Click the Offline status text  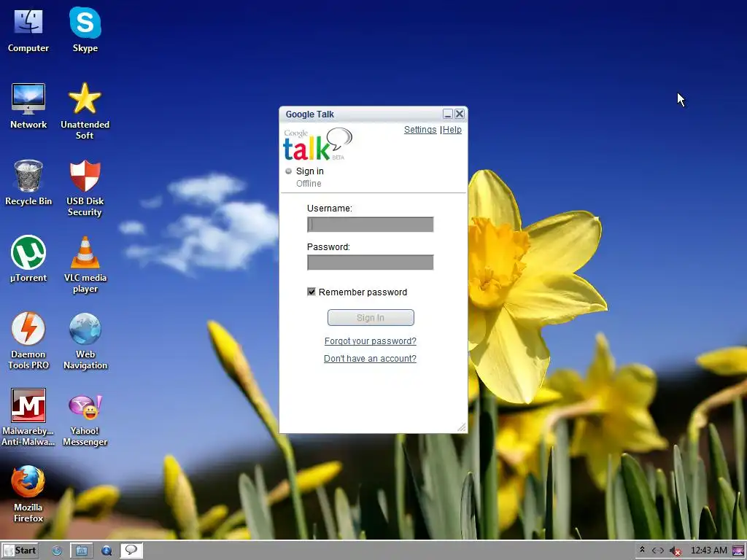tap(309, 184)
